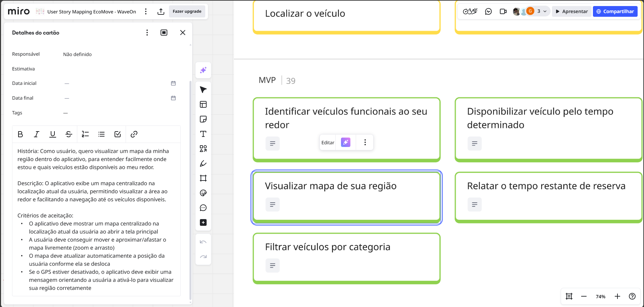Click the Fazer upgrade button
Viewport: 644px width, 307px height.
click(187, 11)
